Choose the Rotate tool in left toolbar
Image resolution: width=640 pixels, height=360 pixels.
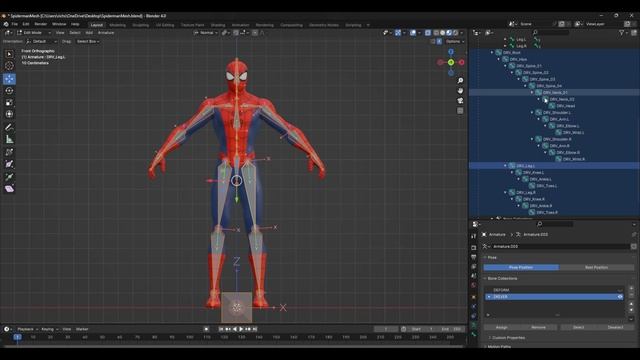9,91
